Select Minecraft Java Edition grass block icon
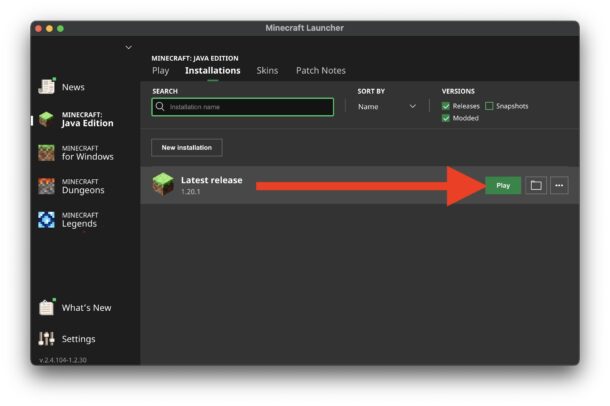610x406 pixels. [46, 119]
